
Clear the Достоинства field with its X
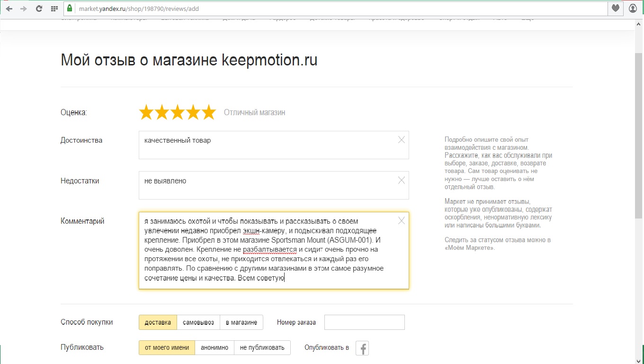pyautogui.click(x=402, y=140)
